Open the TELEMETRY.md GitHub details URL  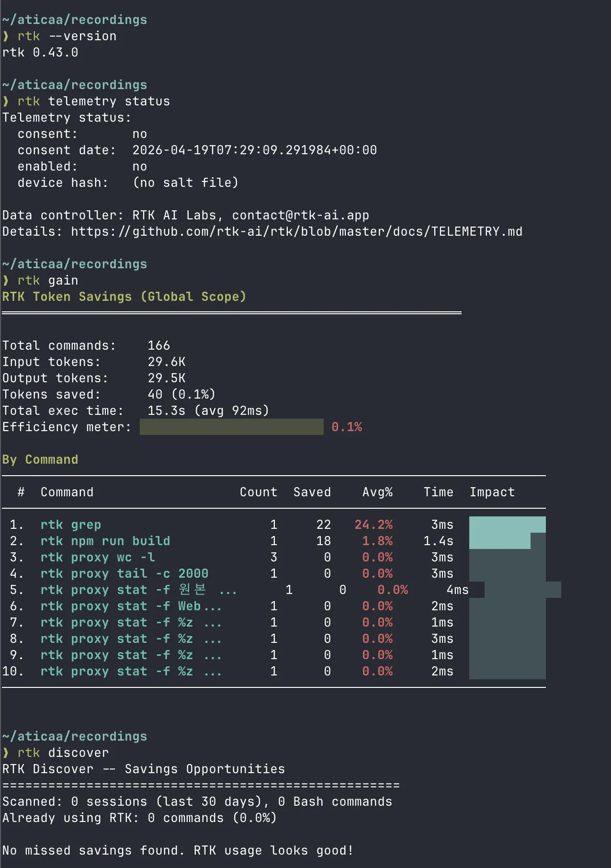pos(297,231)
